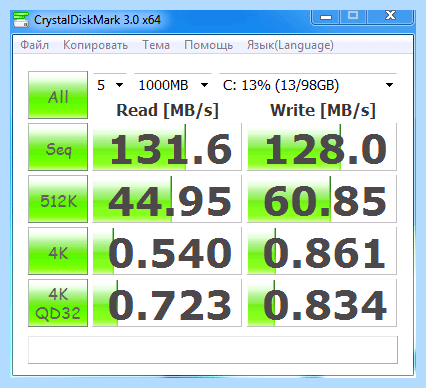The width and height of the screenshot is (426, 388).
Task: Select the Seq write result 128.0
Action: [322, 147]
